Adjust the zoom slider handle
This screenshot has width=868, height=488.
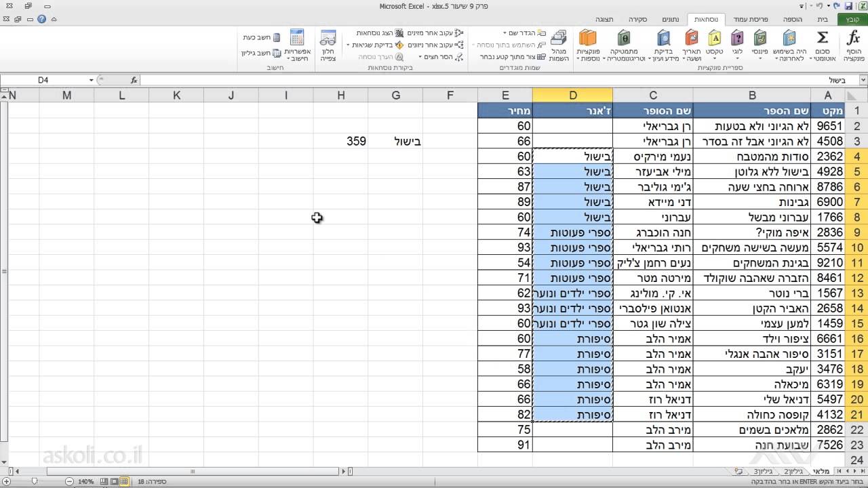click(x=35, y=481)
